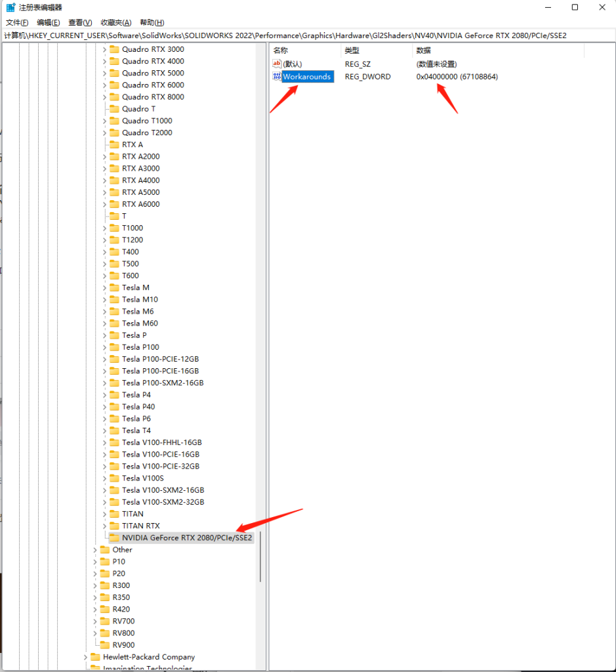This screenshot has width=616, height=672.
Task: Open the 编辑(E) menu
Action: coord(49,22)
